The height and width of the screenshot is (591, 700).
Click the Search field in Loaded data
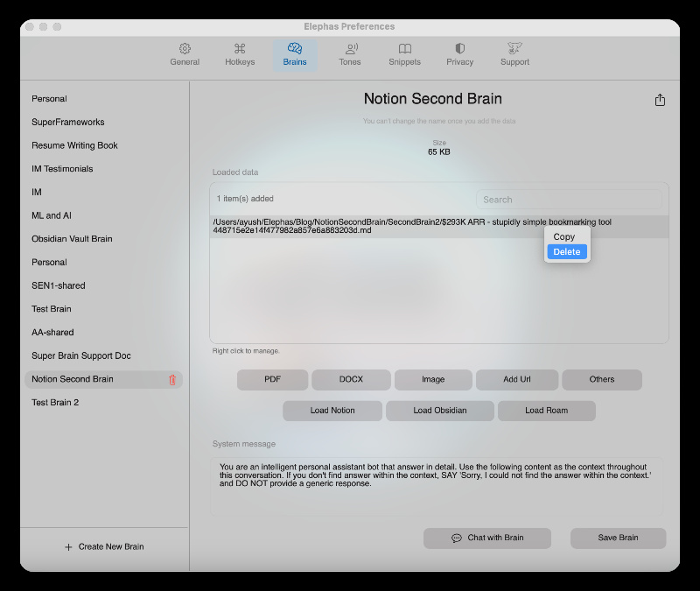pyautogui.click(x=569, y=200)
